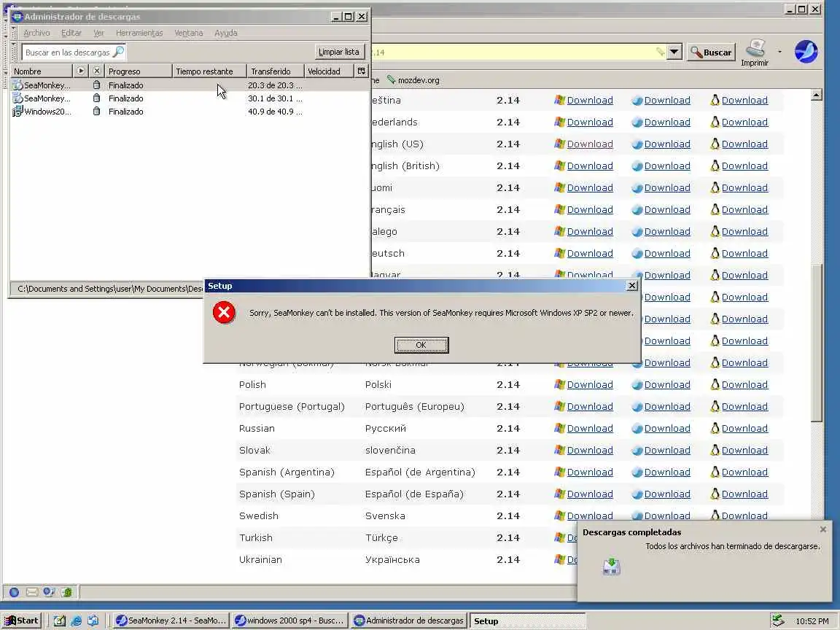Close the Setup dialog with its X
The image size is (840, 630).
point(631,286)
